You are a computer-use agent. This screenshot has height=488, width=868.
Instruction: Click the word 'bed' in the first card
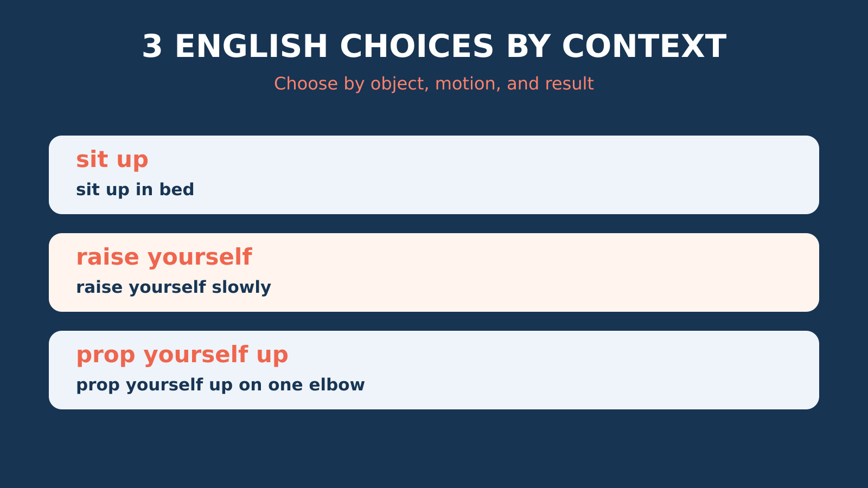(176, 190)
